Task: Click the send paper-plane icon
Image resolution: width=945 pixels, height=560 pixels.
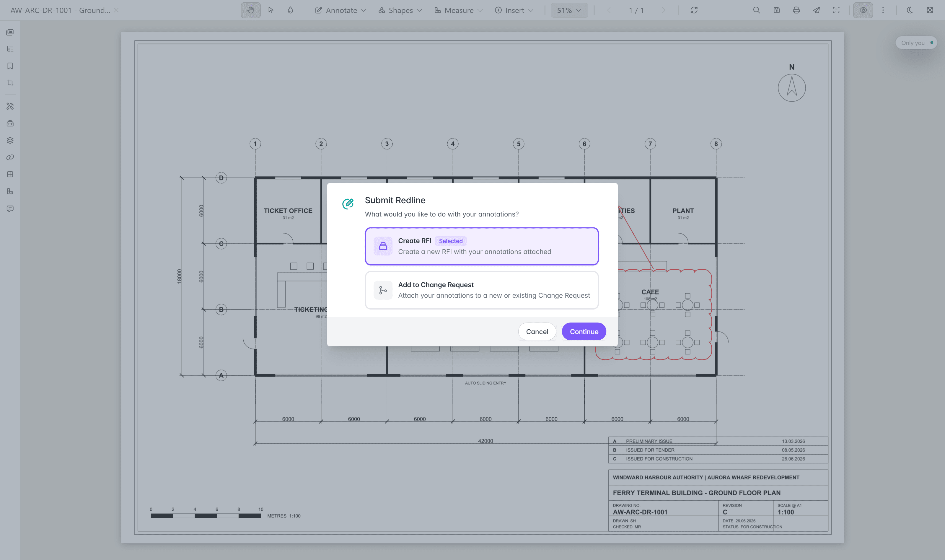Action: click(x=816, y=10)
